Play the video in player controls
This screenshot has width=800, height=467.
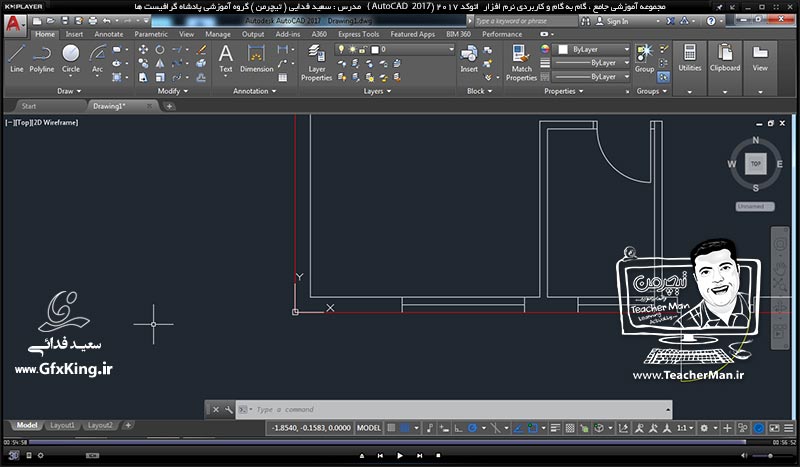coord(399,455)
